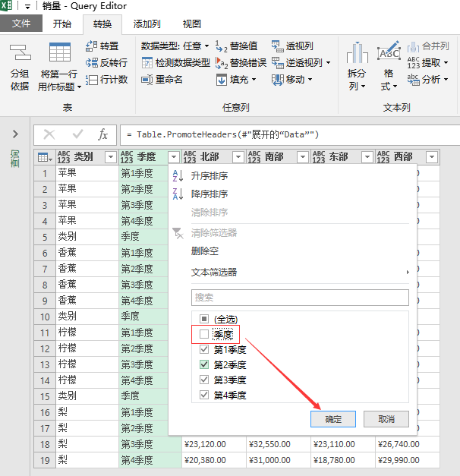This screenshot has width=460, height=476.
Task: Click Use First Row as Headers icon
Action: point(59,52)
